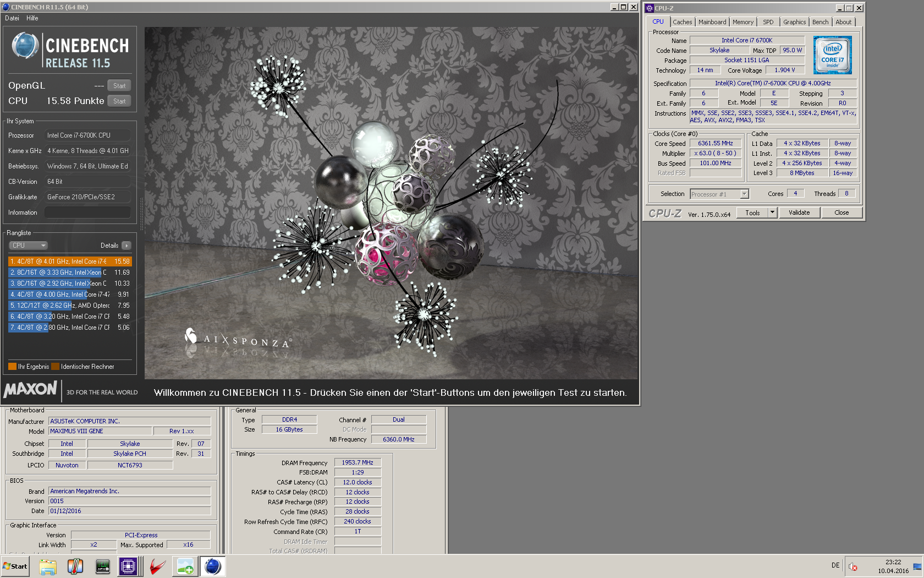Open the Hilfe menu in Cinebench
This screenshot has height=578, width=924.
(x=32, y=18)
